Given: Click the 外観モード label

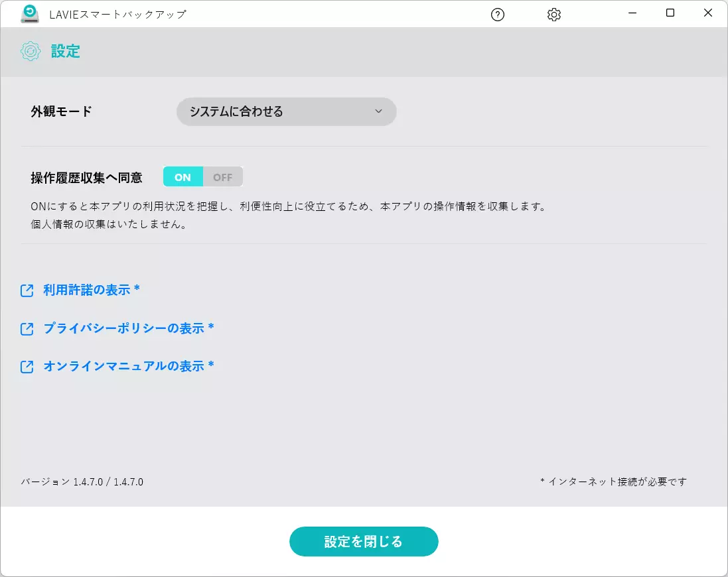Looking at the screenshot, I should (x=61, y=112).
